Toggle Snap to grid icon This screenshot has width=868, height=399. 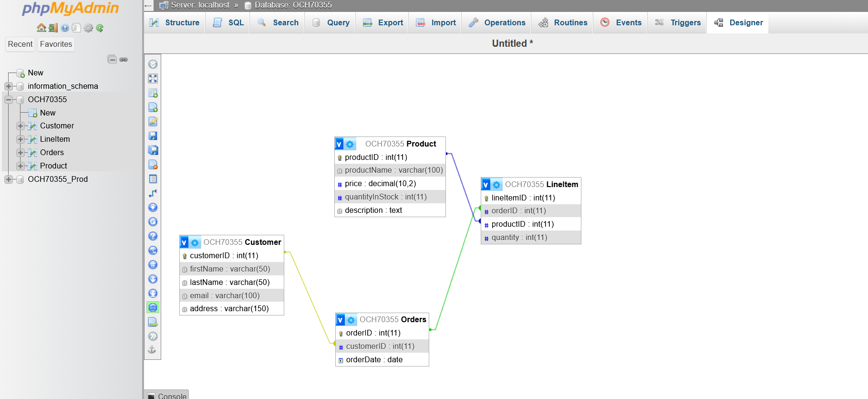click(x=153, y=265)
